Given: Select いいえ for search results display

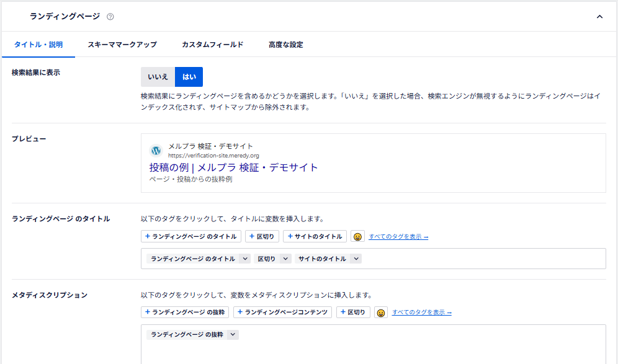Looking at the screenshot, I should pyautogui.click(x=158, y=77).
